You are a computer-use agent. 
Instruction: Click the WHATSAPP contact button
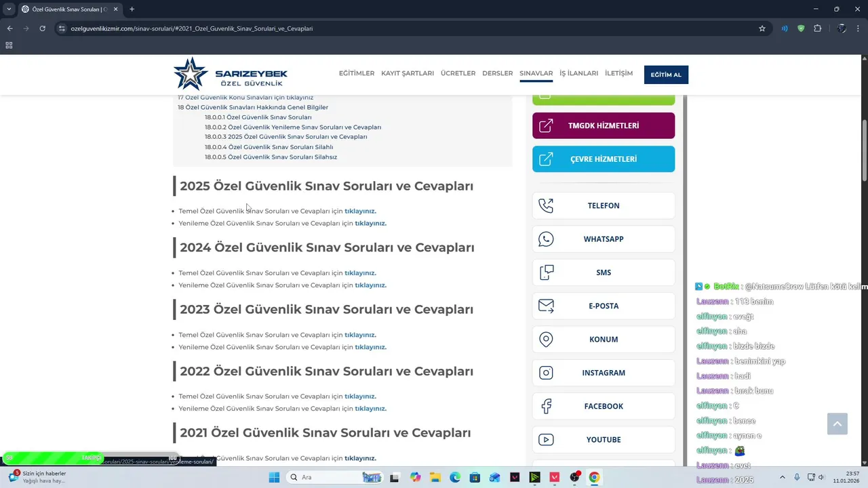click(x=604, y=239)
